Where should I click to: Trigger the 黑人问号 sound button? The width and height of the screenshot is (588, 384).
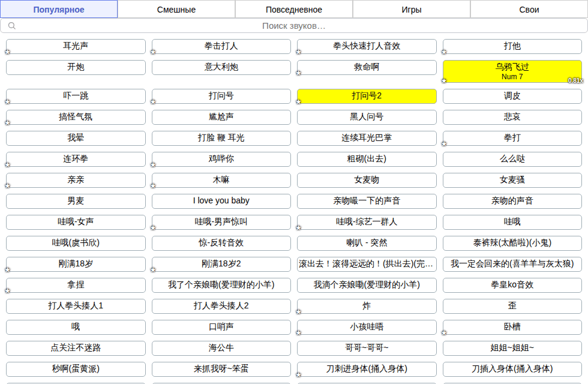click(367, 117)
